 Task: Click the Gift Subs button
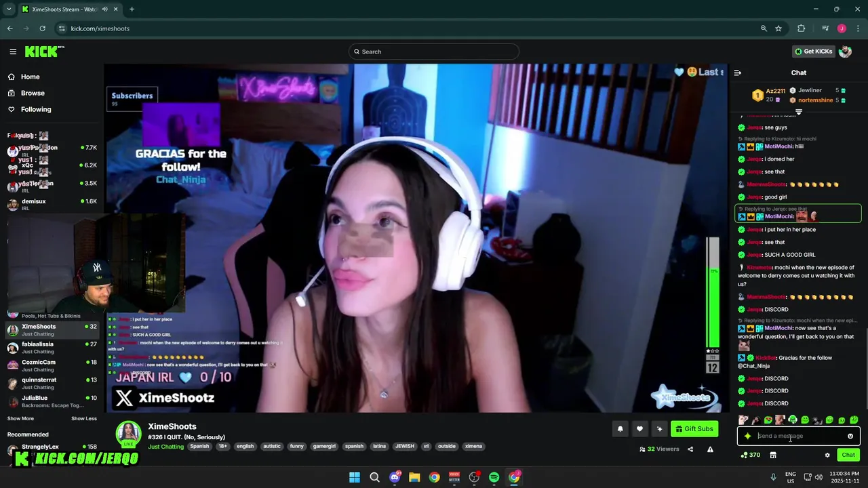pyautogui.click(x=694, y=428)
